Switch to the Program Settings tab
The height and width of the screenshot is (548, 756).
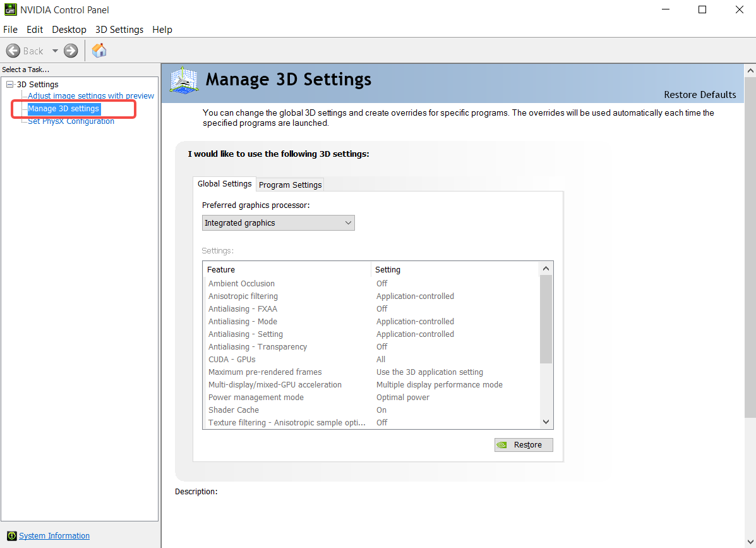pyautogui.click(x=290, y=185)
